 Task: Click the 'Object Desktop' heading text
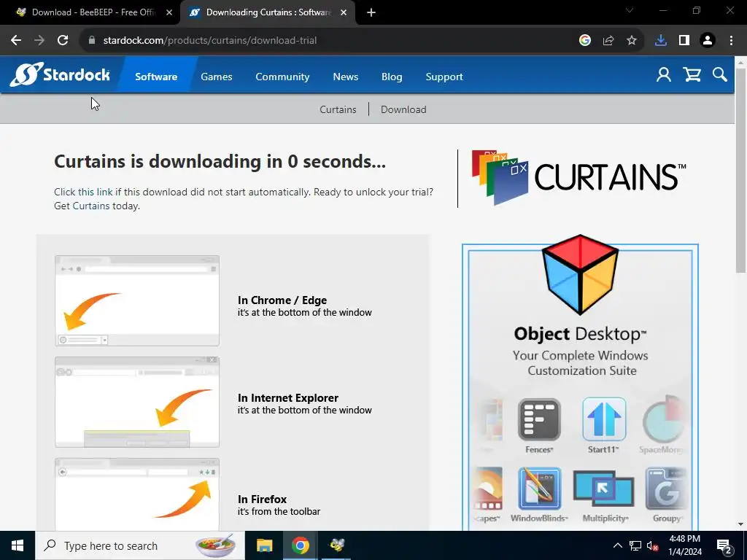point(580,334)
